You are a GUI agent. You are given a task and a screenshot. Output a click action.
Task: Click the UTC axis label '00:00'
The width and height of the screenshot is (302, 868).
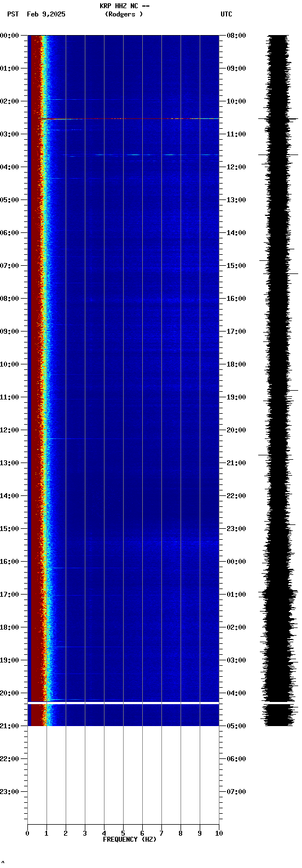point(236,562)
